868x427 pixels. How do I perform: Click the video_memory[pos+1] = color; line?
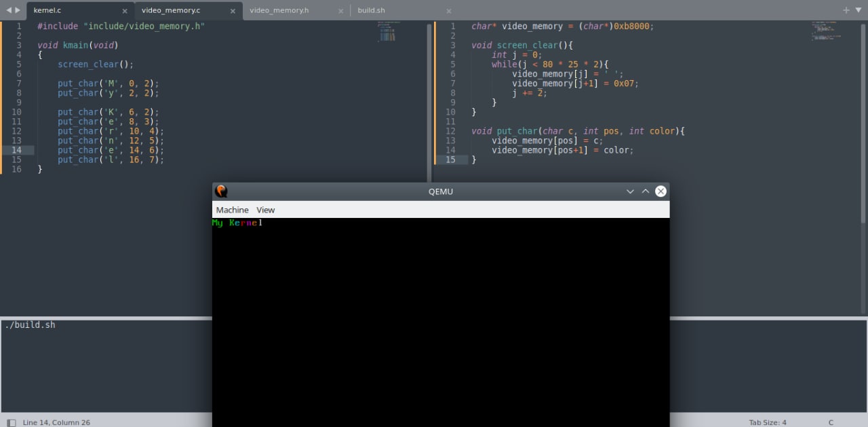[x=563, y=149]
